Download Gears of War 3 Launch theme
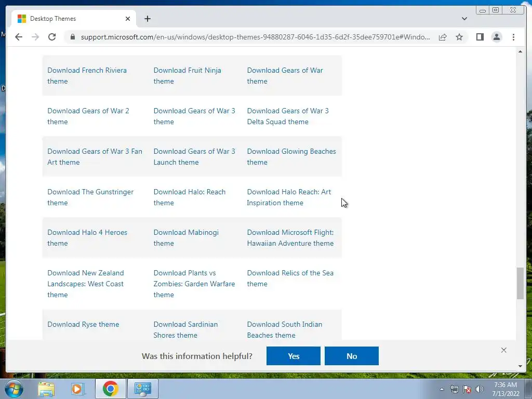532x399 pixels. 194,157
